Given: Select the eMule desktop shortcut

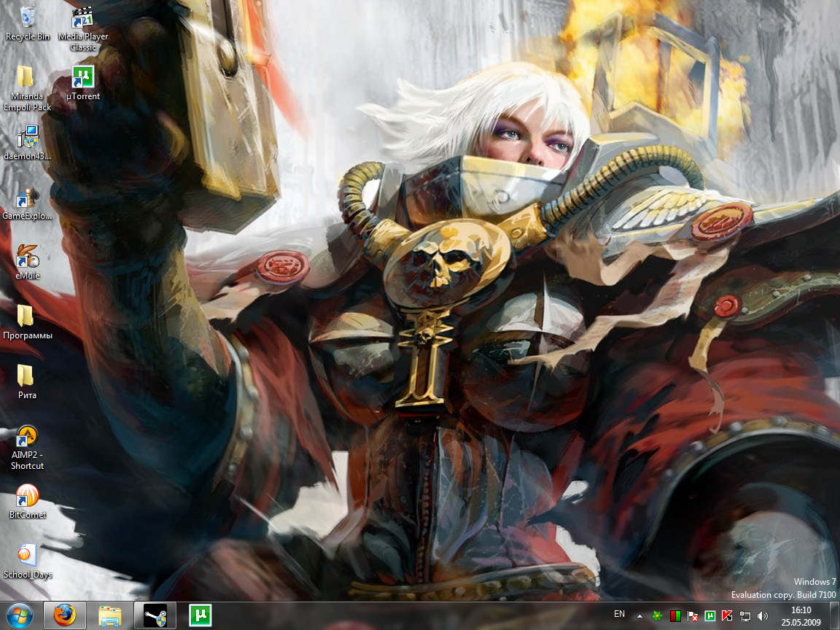Looking at the screenshot, I should tap(27, 262).
